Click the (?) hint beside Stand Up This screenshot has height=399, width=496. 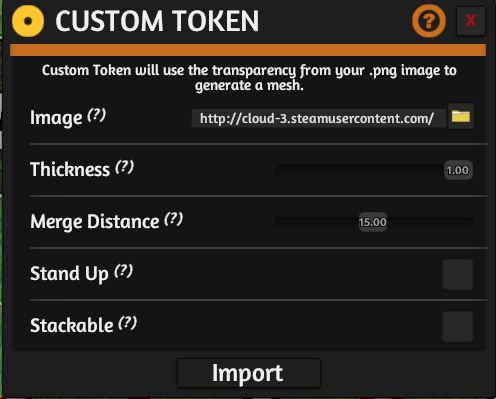coord(124,271)
